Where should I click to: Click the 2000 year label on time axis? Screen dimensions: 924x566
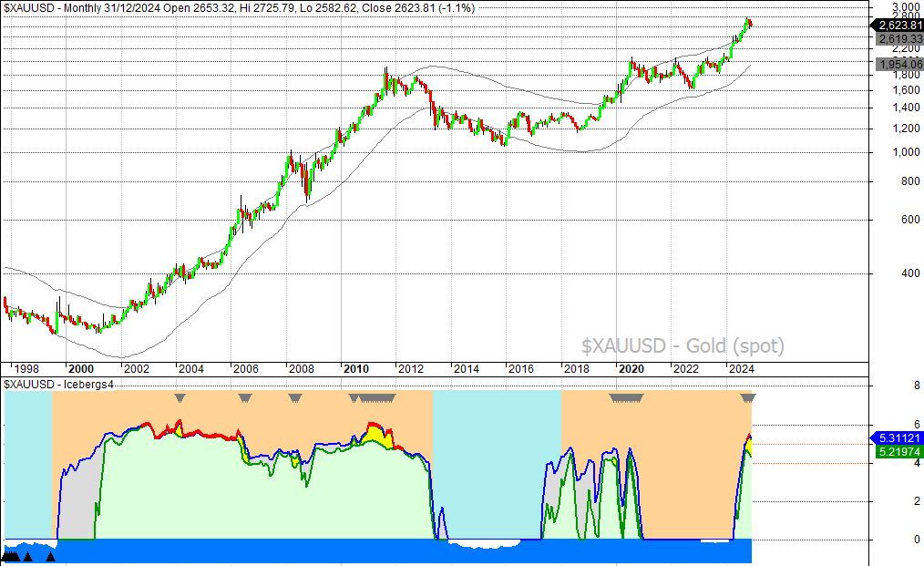coord(80,369)
